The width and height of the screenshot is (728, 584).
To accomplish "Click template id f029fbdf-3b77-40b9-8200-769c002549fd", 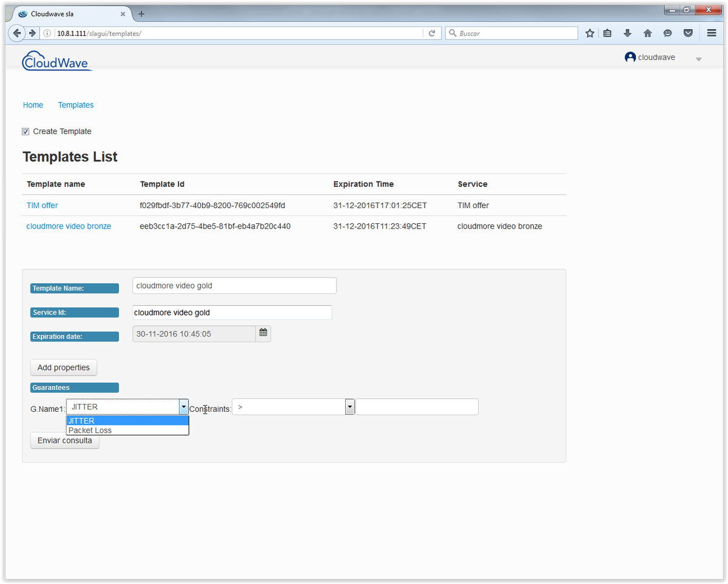I will (212, 206).
